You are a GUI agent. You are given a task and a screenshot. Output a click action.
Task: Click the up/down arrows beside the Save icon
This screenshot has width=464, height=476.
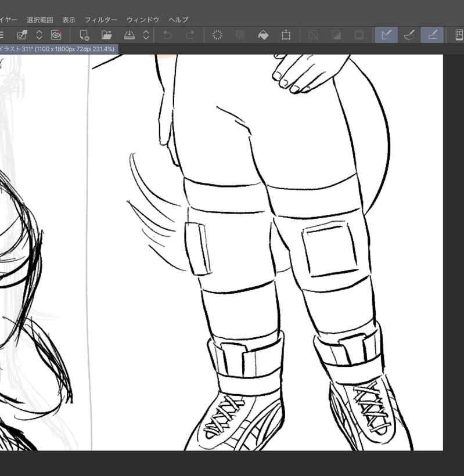click(146, 35)
